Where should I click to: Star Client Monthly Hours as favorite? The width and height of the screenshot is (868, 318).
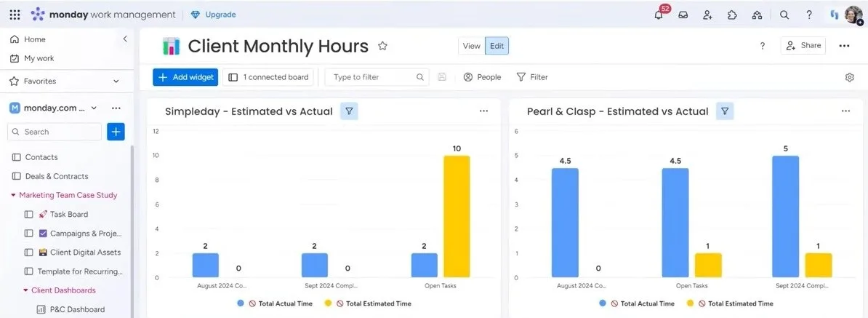click(x=382, y=46)
